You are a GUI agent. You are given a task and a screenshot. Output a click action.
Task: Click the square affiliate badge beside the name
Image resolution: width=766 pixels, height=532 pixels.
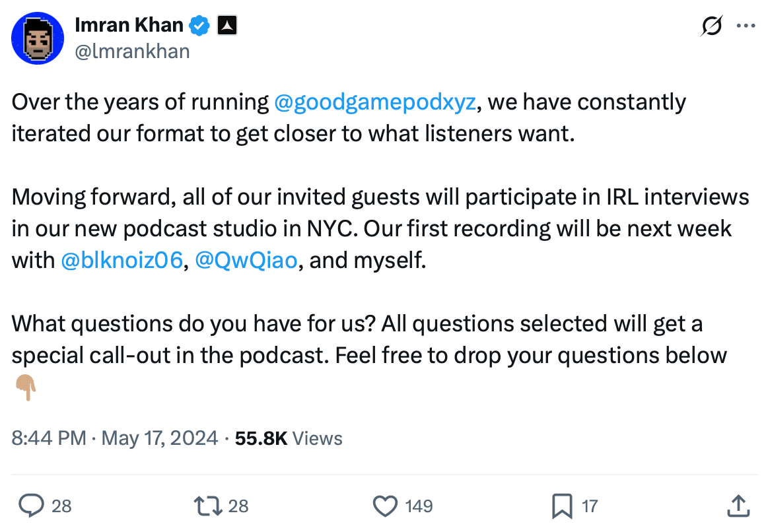226,24
